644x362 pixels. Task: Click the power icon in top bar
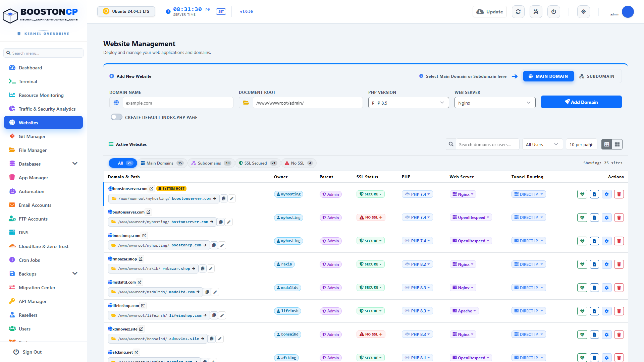coord(554,12)
